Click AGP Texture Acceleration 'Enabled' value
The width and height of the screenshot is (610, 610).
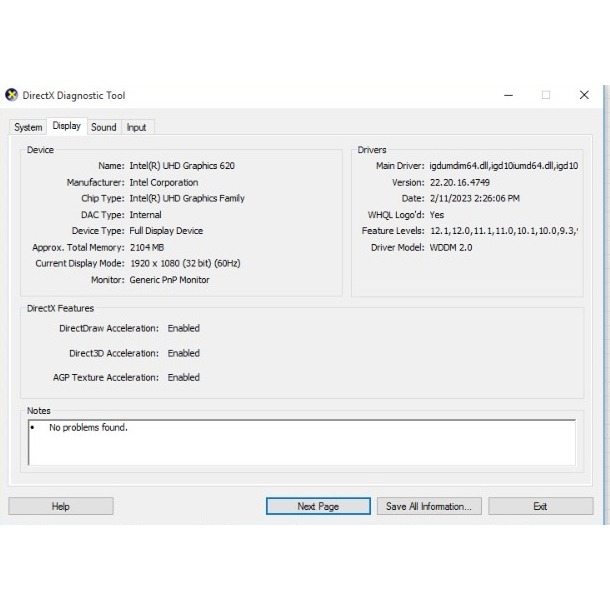[x=184, y=377]
